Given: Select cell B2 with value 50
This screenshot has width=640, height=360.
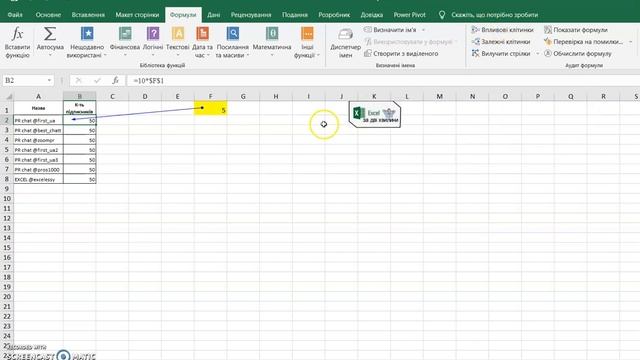Looking at the screenshot, I should pos(80,120).
